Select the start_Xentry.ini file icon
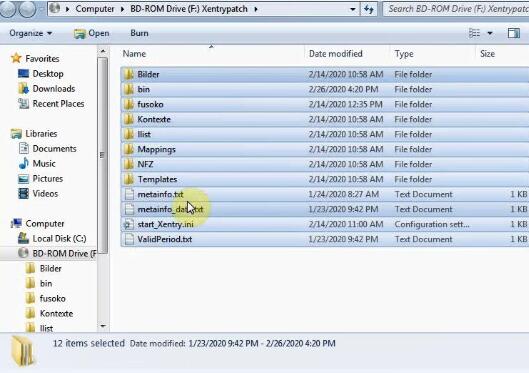Image resolution: width=529 pixels, height=373 pixels. click(x=129, y=224)
